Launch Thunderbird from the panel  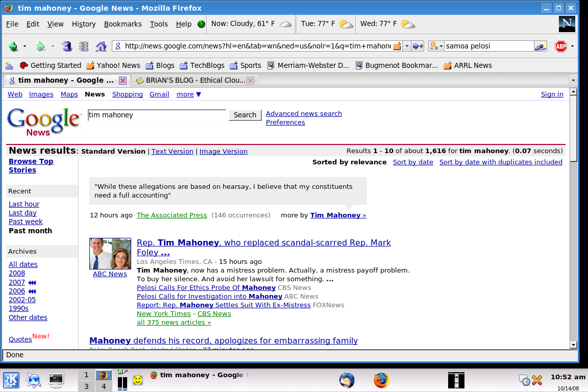coord(347,380)
